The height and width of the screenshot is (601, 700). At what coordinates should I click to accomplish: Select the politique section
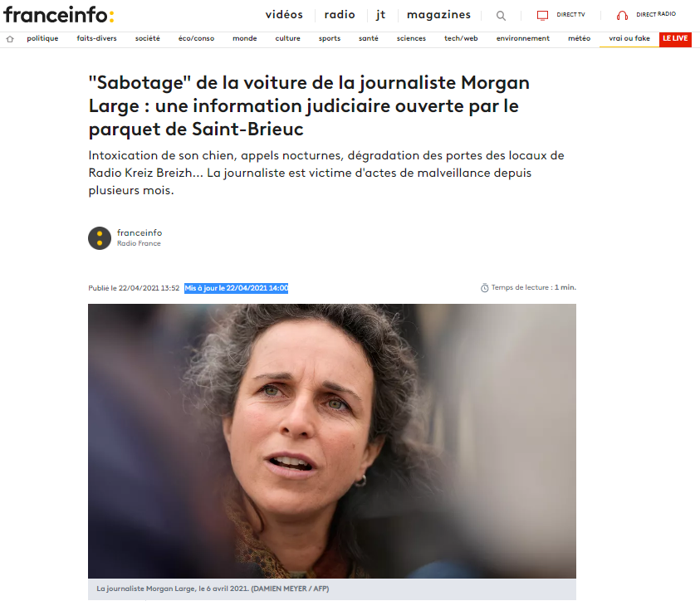click(42, 38)
